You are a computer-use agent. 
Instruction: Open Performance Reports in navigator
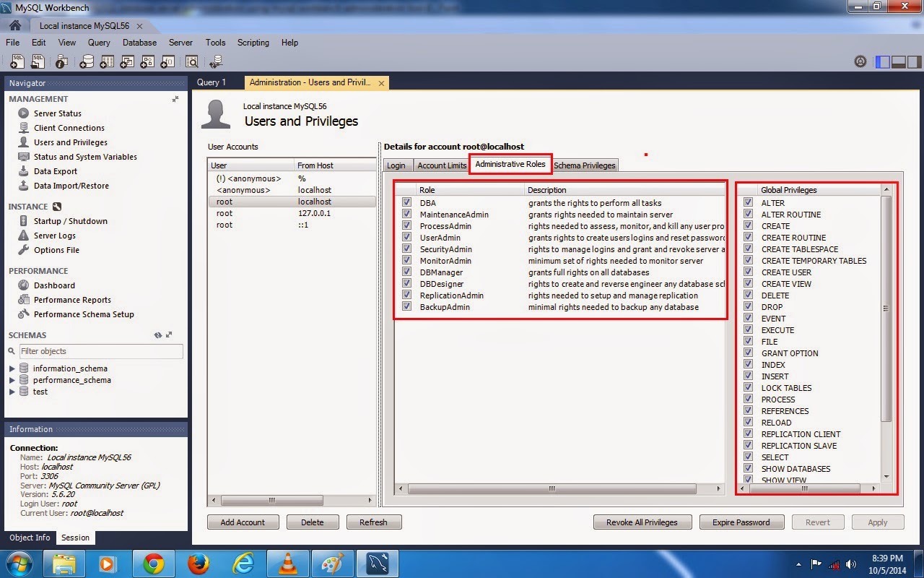point(72,300)
